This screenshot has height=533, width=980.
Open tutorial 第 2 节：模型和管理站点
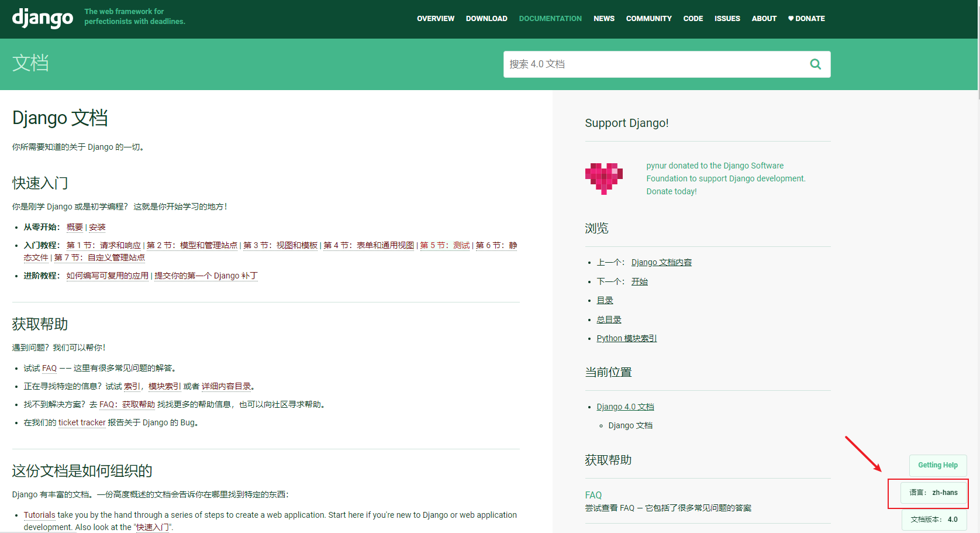tap(192, 246)
